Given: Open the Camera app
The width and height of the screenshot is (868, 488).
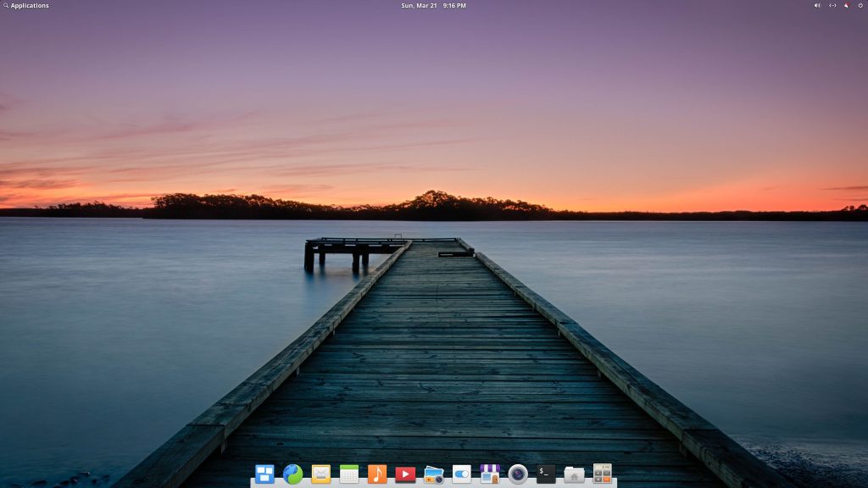Looking at the screenshot, I should click(x=517, y=474).
